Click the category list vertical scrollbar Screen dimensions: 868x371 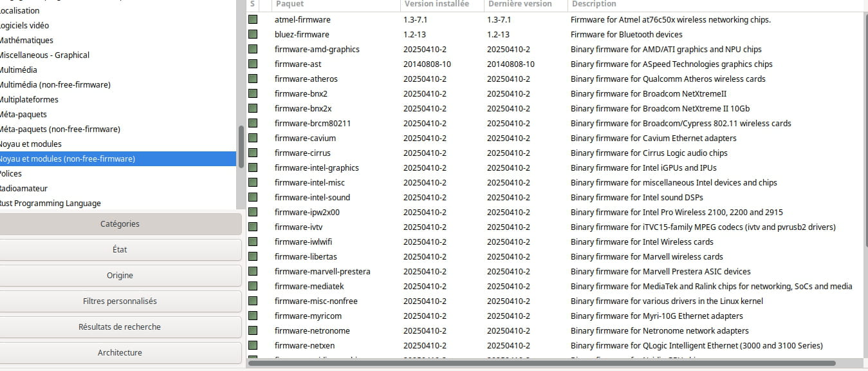click(x=241, y=146)
